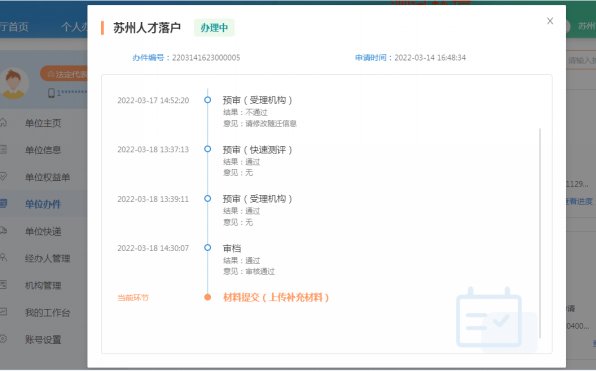
Task: Click the 单位快递 truck icon
Action: (x=3, y=230)
